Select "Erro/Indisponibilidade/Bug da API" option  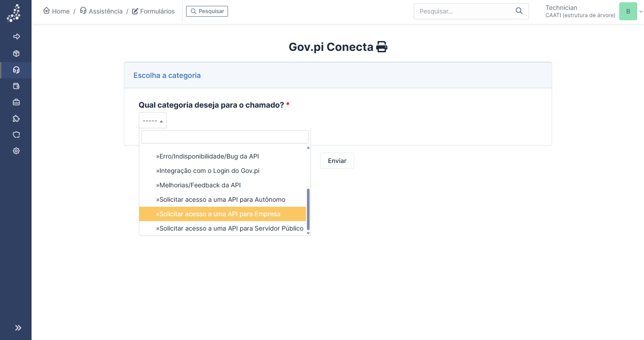pos(207,156)
